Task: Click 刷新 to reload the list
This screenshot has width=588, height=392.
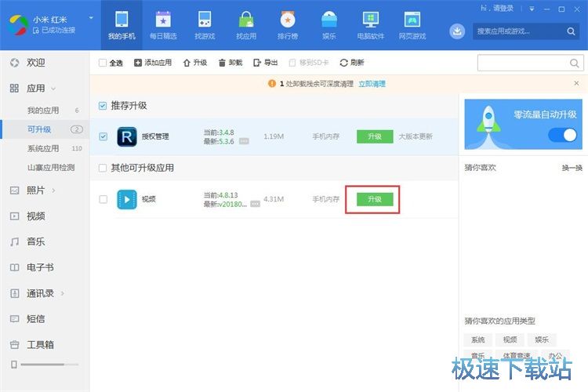Action: coord(352,63)
